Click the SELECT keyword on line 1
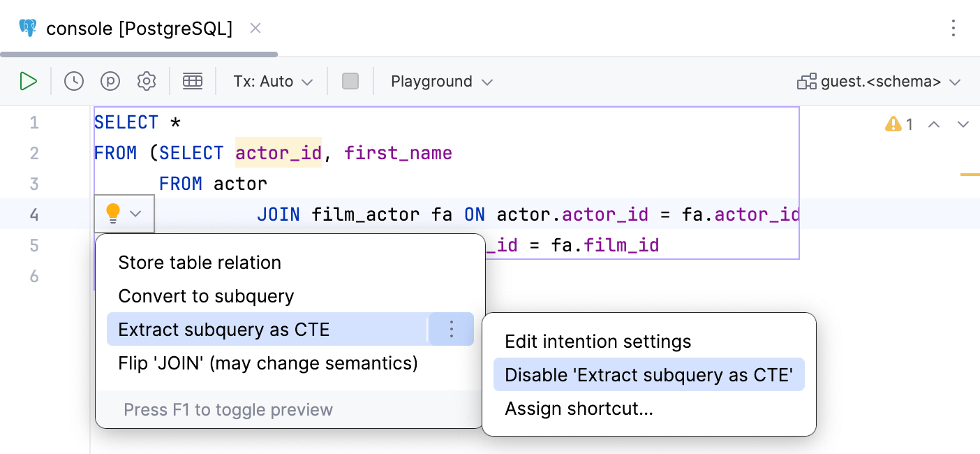This screenshot has height=454, width=980. pos(126,122)
